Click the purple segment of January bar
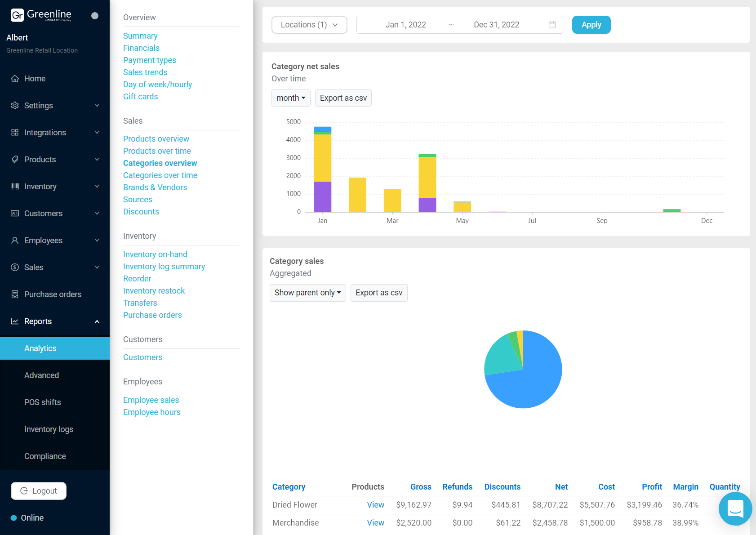 pos(322,197)
